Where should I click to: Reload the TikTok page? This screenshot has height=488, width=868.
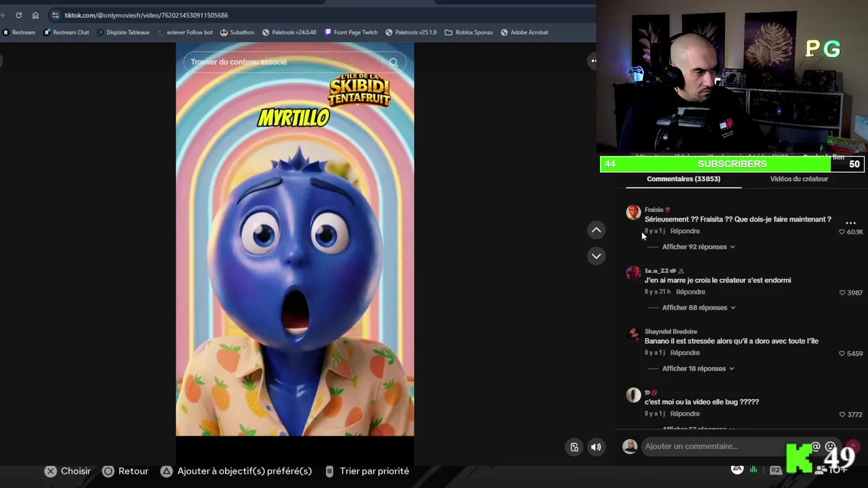(x=18, y=15)
